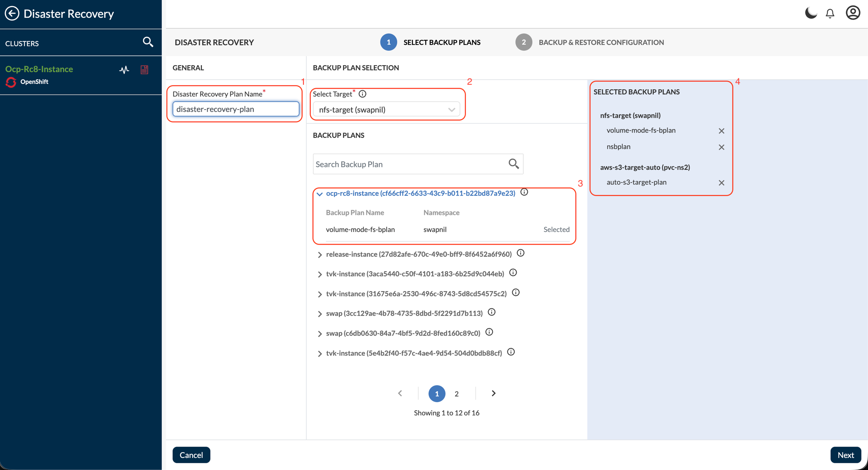Click the Disaster Recovery Plan Name field
Screen dimensions: 868x470
click(x=236, y=109)
